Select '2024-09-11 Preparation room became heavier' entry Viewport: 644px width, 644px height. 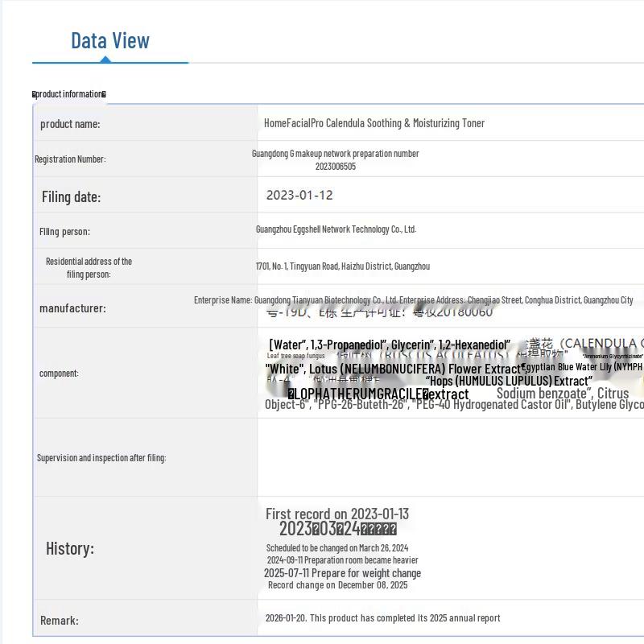343,560
